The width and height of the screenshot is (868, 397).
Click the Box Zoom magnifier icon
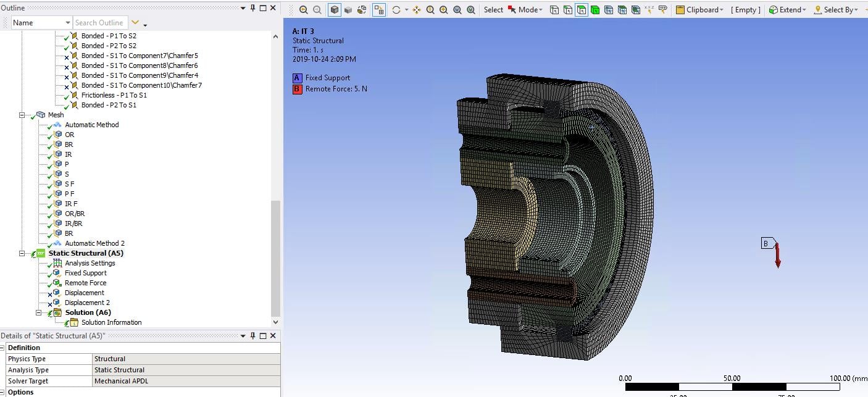point(444,10)
